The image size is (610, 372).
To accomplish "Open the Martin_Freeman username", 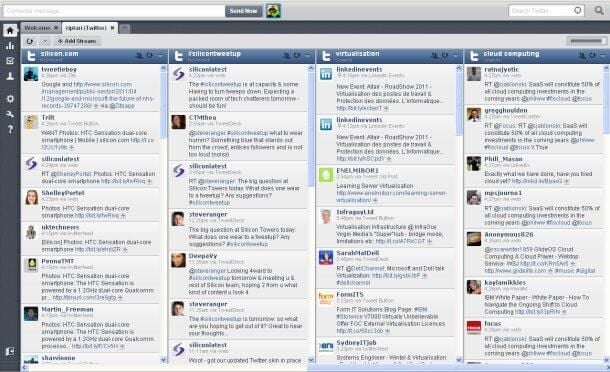I will coord(67,310).
